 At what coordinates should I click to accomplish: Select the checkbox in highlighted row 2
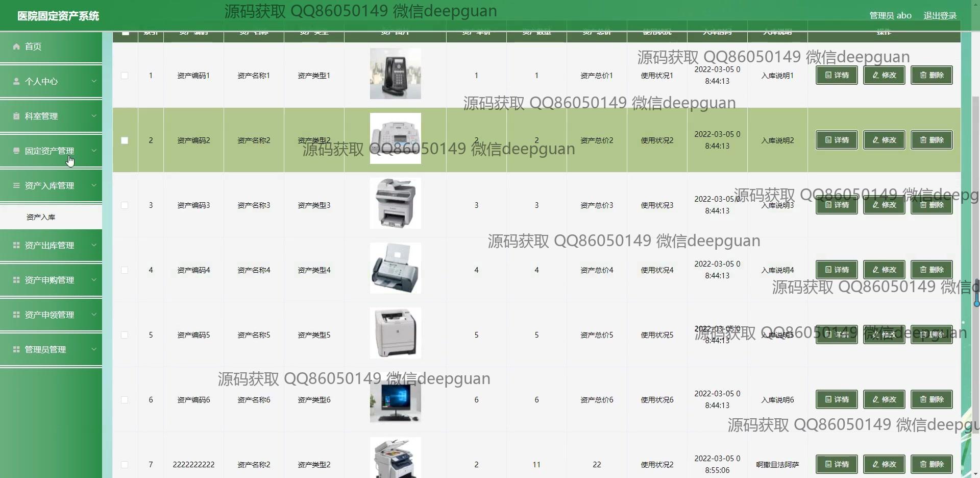[125, 140]
